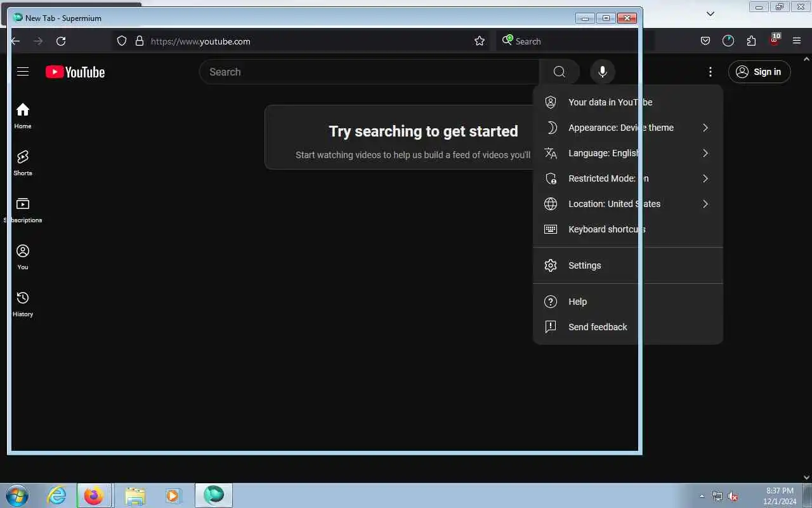Open the Restricted Mode submenu

[628, 178]
